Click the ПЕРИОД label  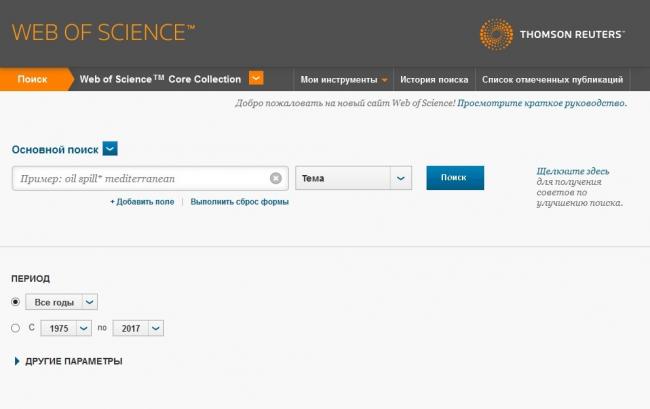coord(31,278)
